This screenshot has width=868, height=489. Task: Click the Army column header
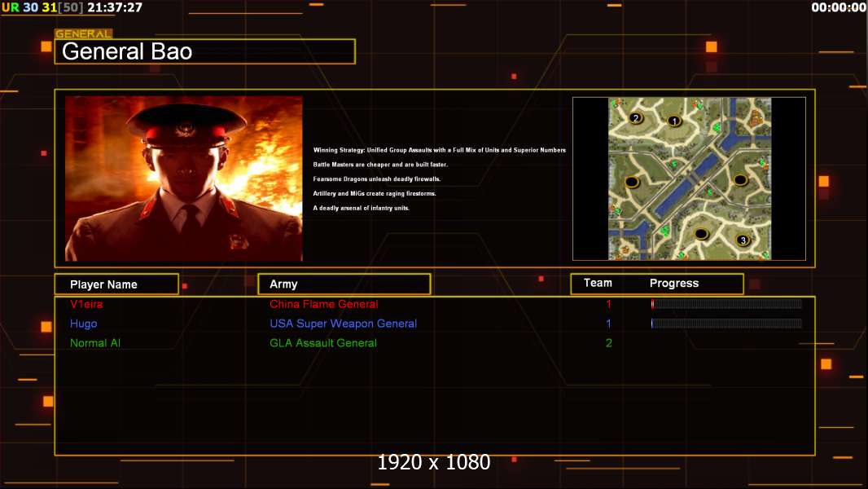(x=344, y=284)
